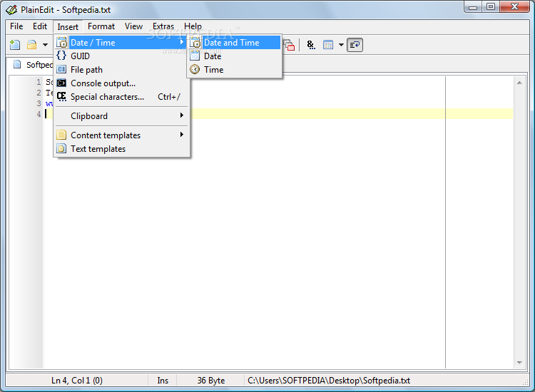Switch to the Softpedia document tab
The width and height of the screenshot is (535, 392).
[32, 65]
